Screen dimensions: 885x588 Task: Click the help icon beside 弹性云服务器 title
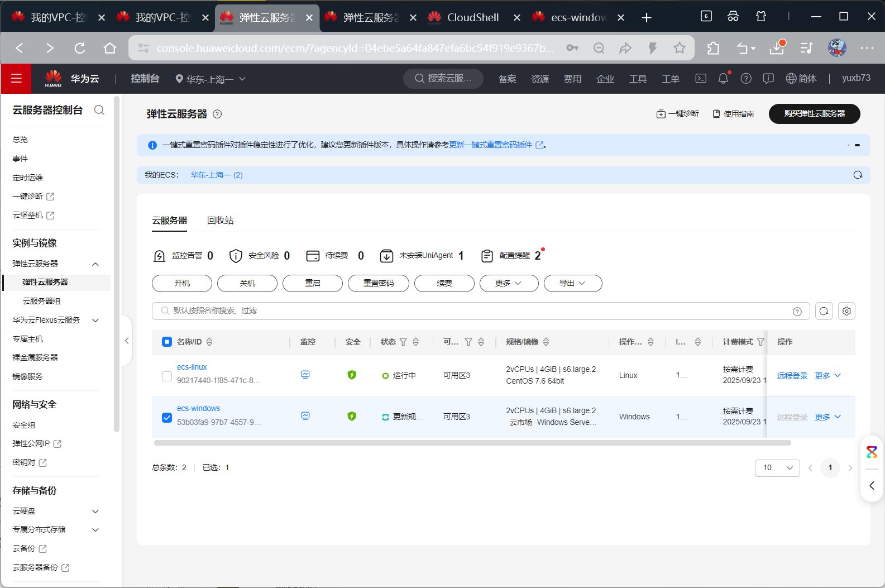(x=217, y=114)
